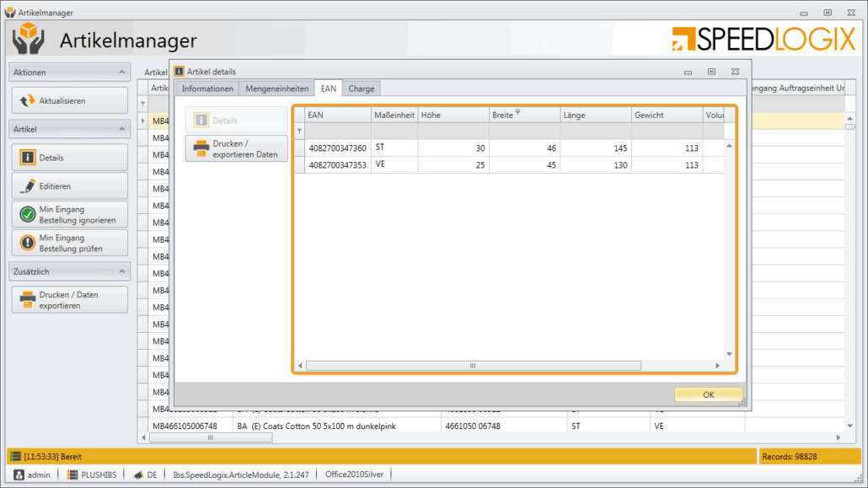Click the EAN column filter input field
868x488 pixels.
[x=337, y=131]
